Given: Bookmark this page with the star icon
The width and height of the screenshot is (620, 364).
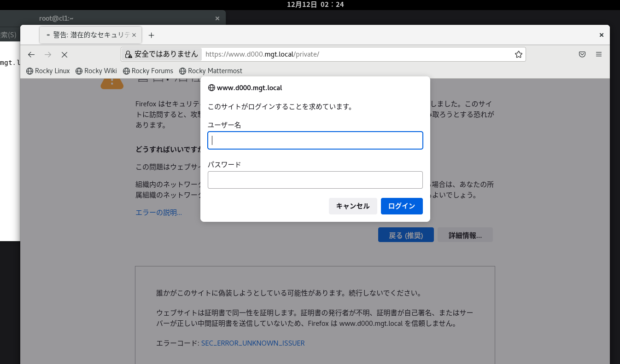Looking at the screenshot, I should 518,54.
